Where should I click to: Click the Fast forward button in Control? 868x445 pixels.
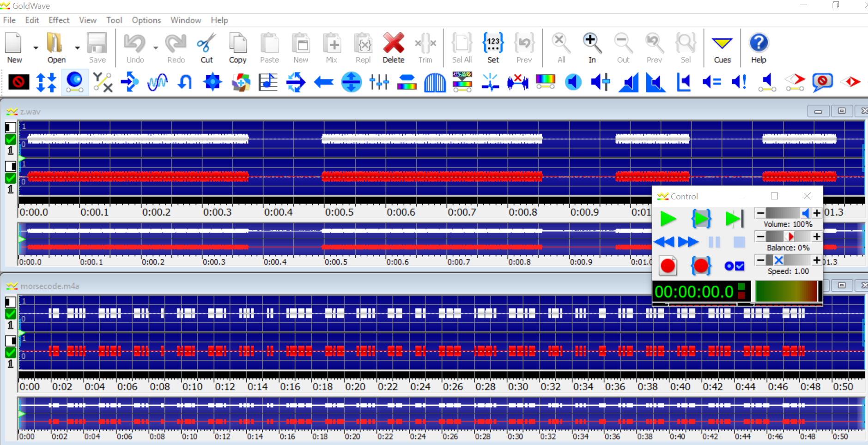(688, 242)
